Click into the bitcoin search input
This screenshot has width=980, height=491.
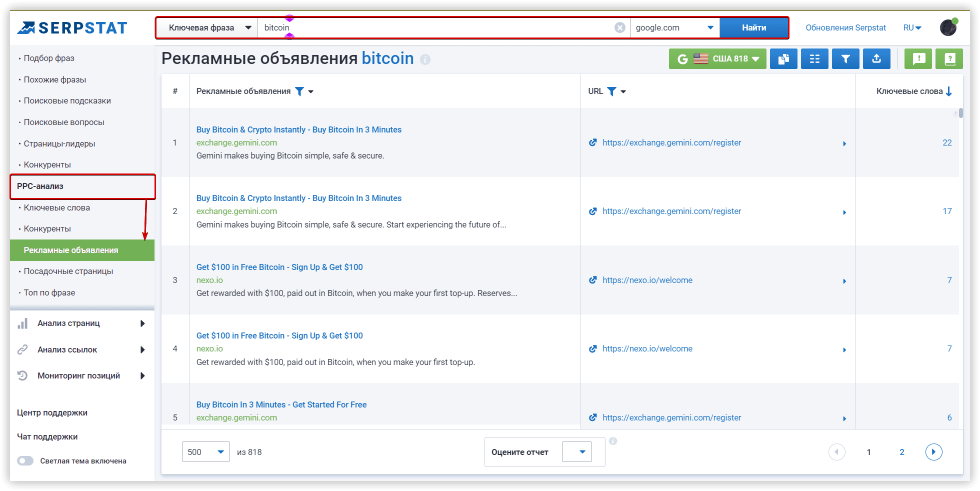coord(435,27)
